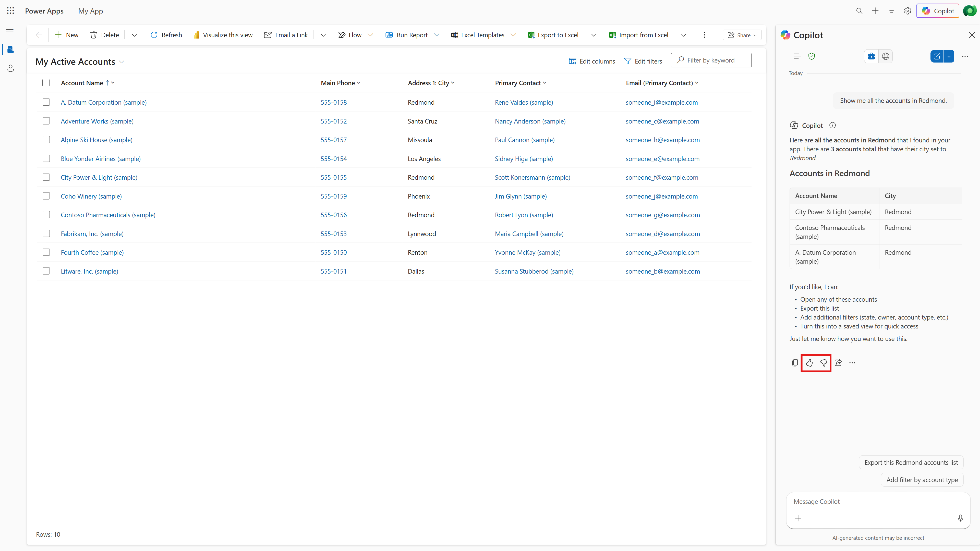Expand the My Active Accounts view selector

[122, 62]
